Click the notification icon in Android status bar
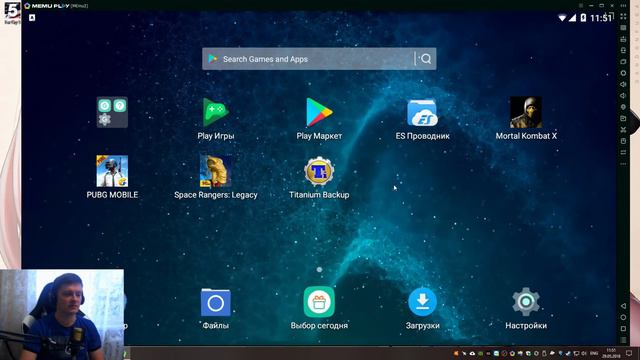 [32, 17]
